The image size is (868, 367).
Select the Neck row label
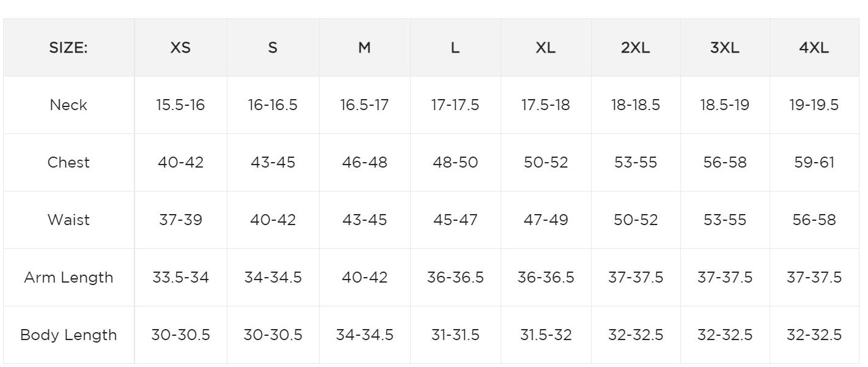coord(68,105)
